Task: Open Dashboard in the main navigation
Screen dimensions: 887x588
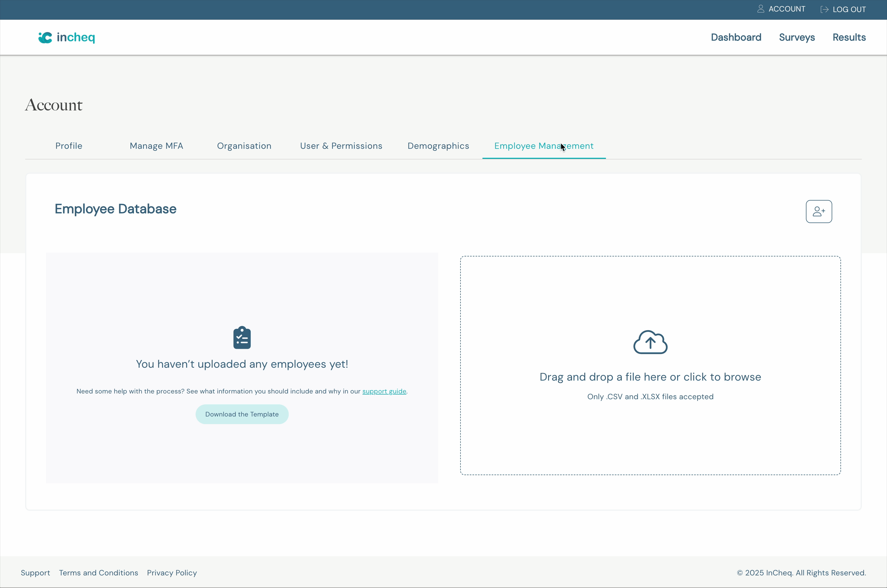Action: (736, 38)
